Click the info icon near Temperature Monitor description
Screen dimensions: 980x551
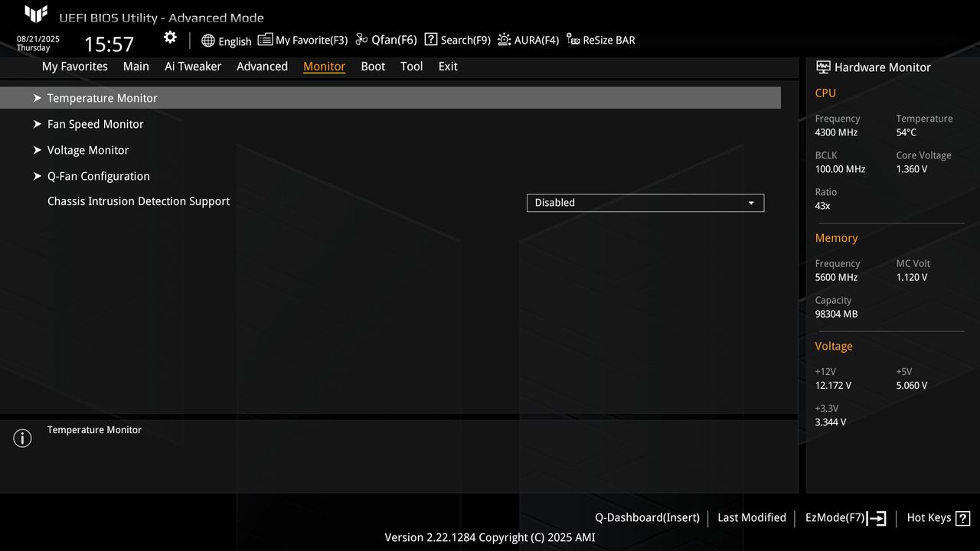pos(22,438)
